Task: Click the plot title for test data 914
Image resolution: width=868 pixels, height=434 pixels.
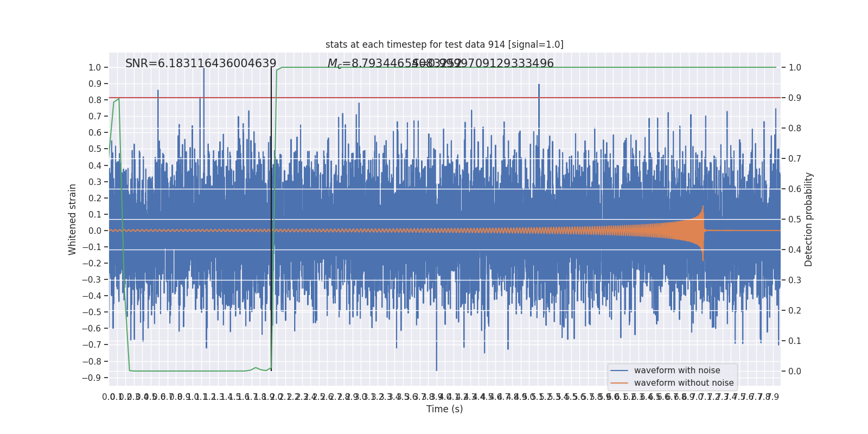Action: (x=444, y=44)
